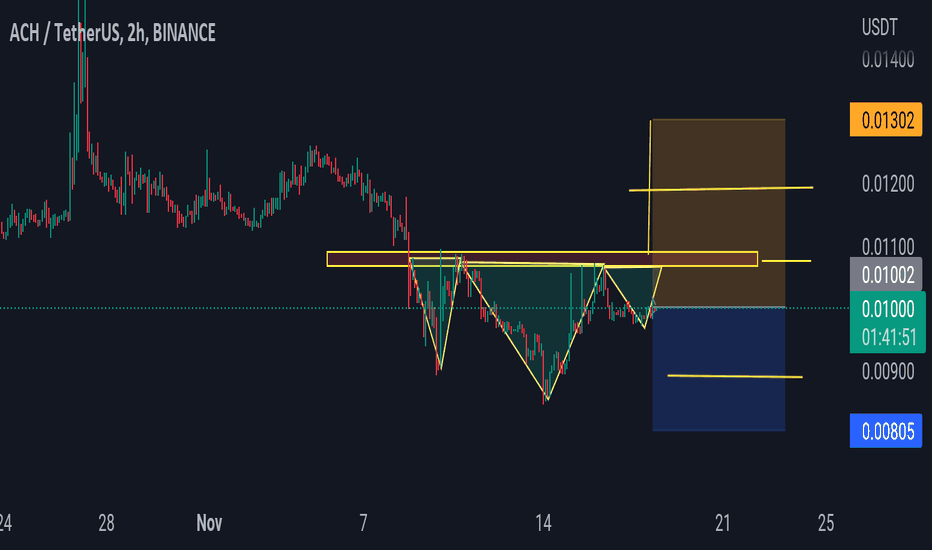Select the short yellow line right of resistance box

pos(786,261)
